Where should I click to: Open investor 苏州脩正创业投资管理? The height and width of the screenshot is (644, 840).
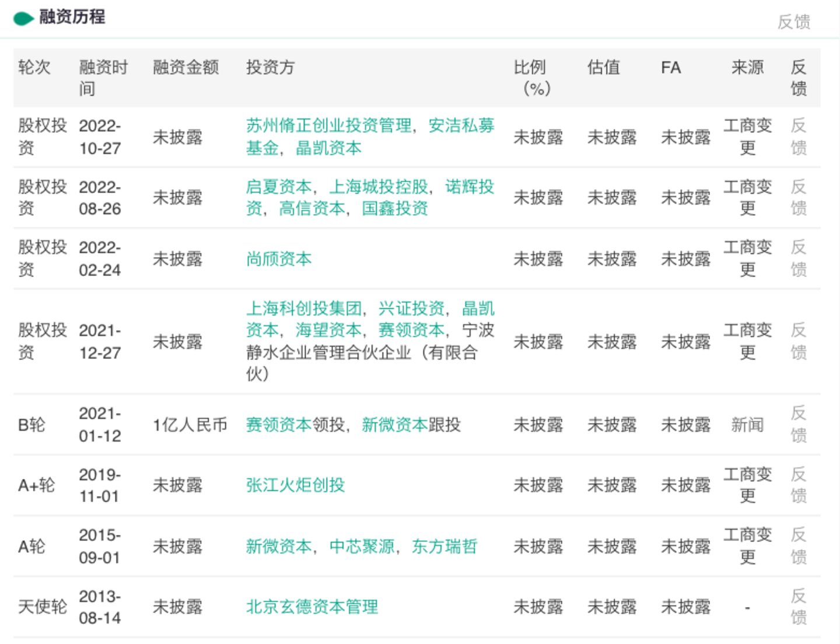328,125
